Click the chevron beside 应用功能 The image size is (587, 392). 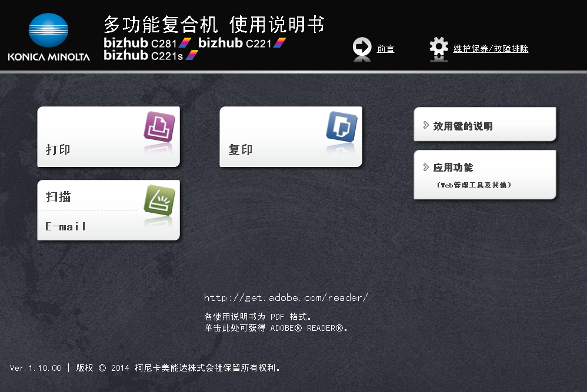point(426,167)
